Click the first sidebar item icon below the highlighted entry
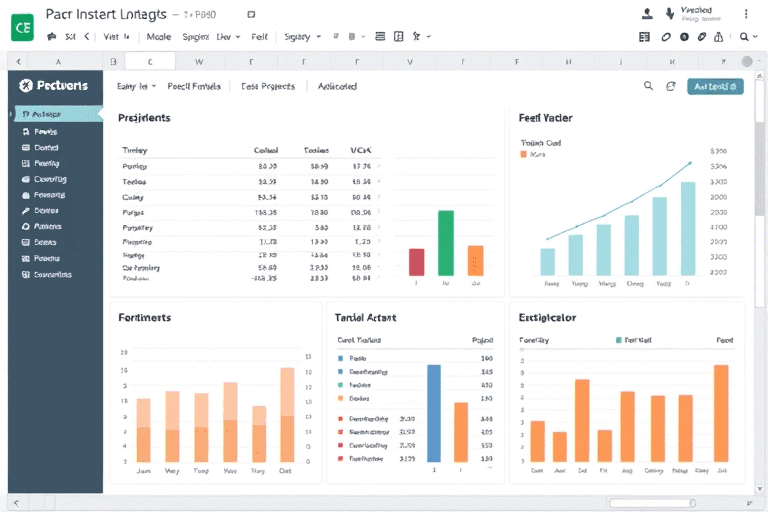Image resolution: width=768 pixels, height=512 pixels. pos(25,131)
